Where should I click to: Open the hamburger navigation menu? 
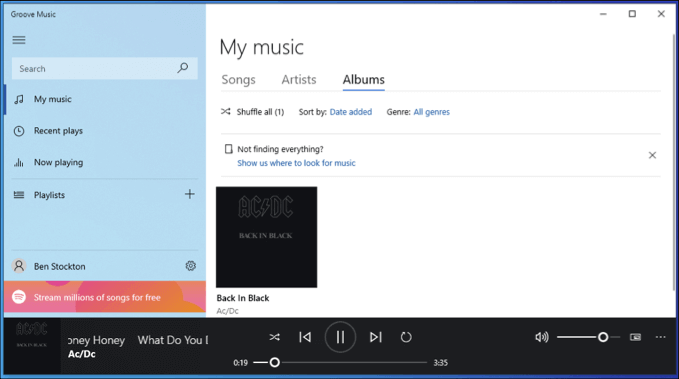[19, 40]
